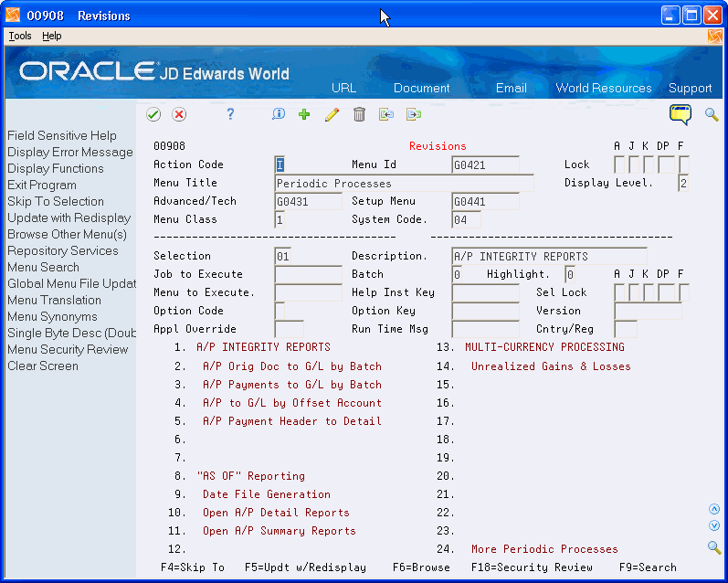This screenshot has width=728, height=583.
Task: Click the Help Inst Key field
Action: 485,292
